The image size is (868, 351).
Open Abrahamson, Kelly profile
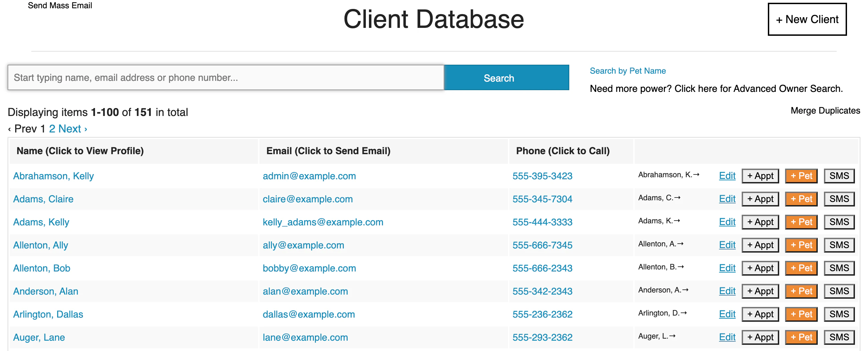coord(53,176)
